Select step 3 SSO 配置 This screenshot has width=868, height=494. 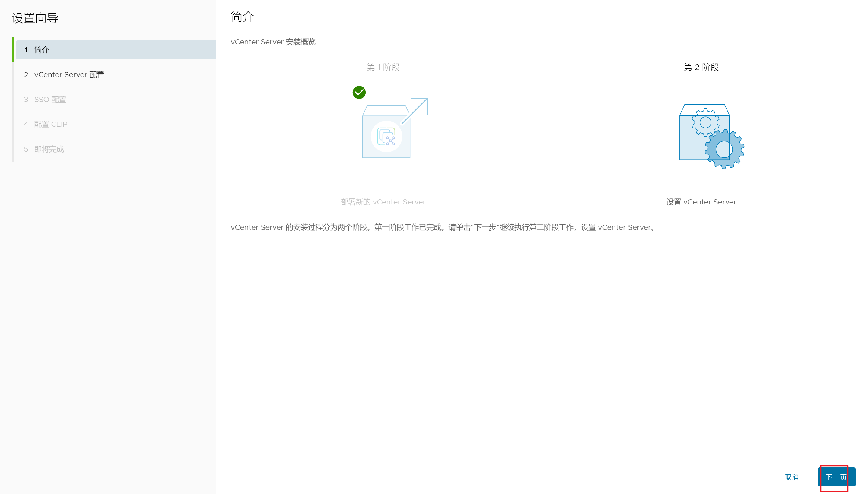50,100
